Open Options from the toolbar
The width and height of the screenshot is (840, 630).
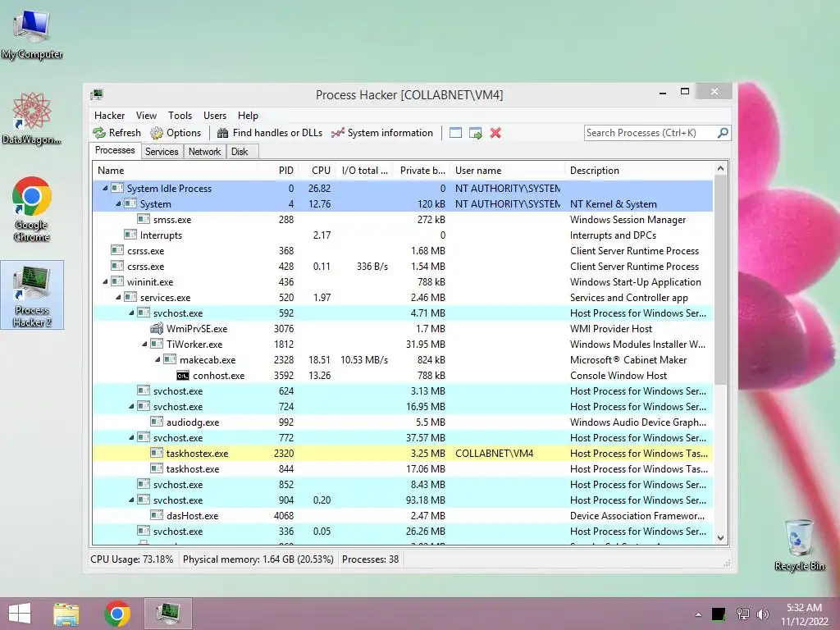coord(176,133)
